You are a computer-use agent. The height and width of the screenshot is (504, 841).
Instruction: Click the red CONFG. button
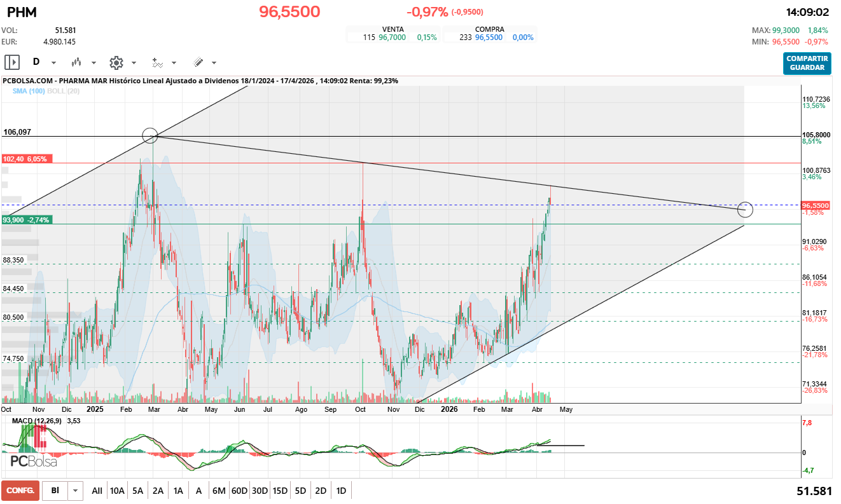[x=20, y=491]
